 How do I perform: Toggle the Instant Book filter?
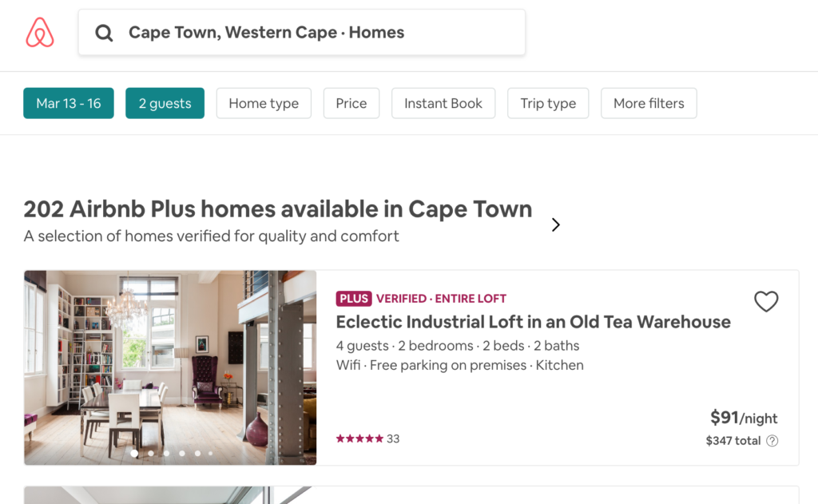[443, 103]
